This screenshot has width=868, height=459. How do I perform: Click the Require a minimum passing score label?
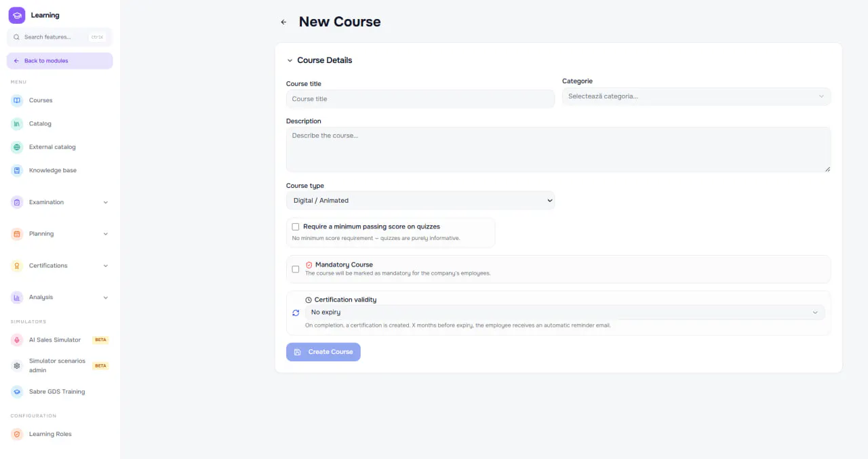[x=372, y=226]
